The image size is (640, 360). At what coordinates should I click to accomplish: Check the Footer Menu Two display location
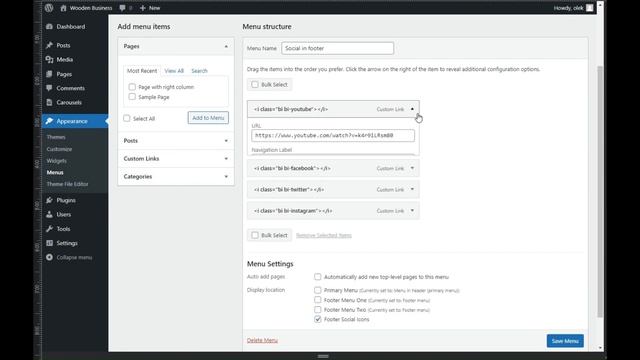(x=318, y=309)
